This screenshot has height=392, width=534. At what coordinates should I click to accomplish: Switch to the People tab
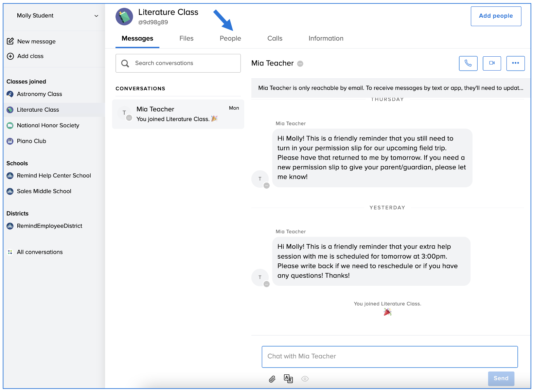coord(230,39)
